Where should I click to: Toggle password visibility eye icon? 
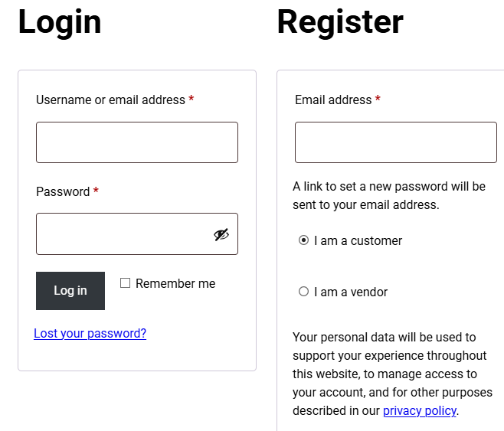coord(221,234)
